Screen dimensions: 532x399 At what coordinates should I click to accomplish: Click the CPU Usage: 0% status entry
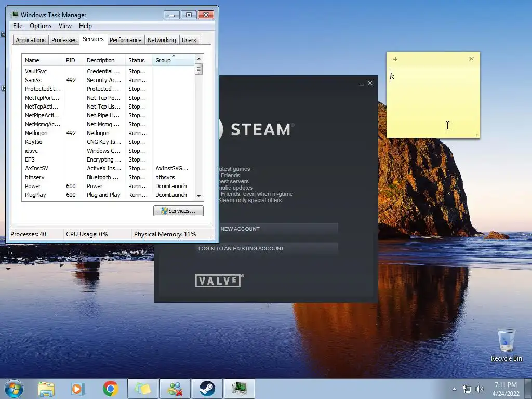point(87,234)
